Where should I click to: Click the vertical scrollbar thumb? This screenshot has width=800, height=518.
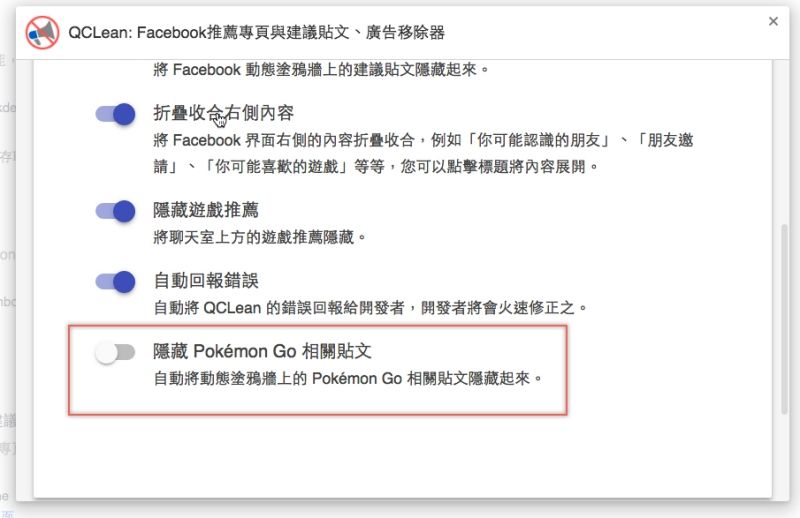(784, 319)
